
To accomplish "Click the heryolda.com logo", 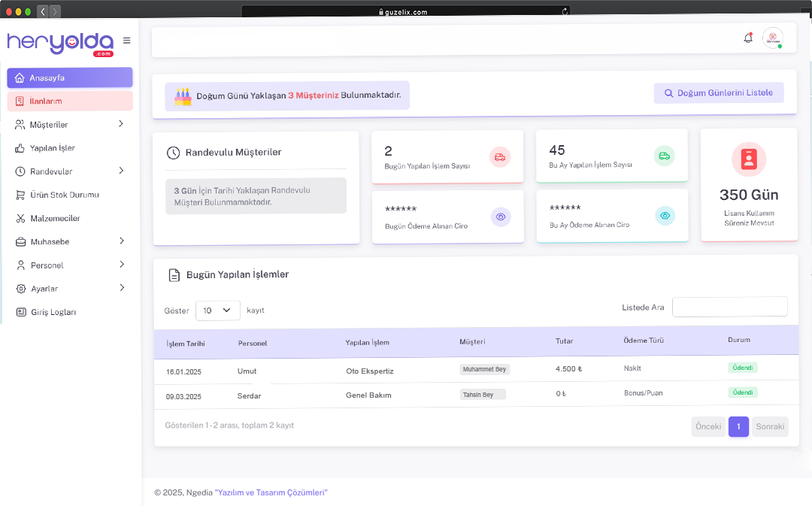I will 60,44.
